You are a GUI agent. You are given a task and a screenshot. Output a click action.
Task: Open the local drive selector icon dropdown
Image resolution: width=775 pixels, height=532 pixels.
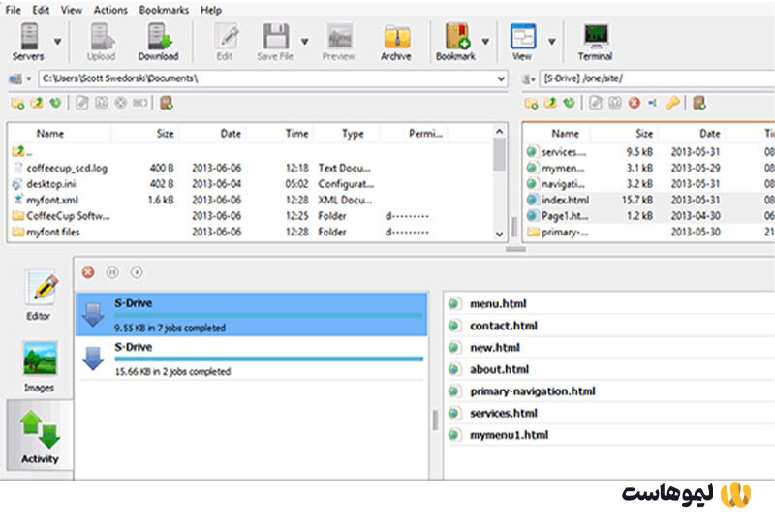click(19, 78)
